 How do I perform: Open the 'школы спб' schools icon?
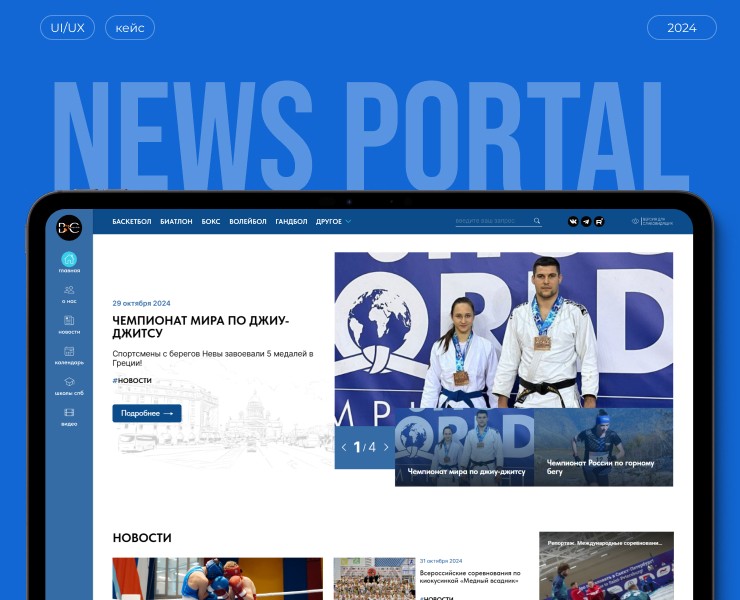click(x=69, y=381)
